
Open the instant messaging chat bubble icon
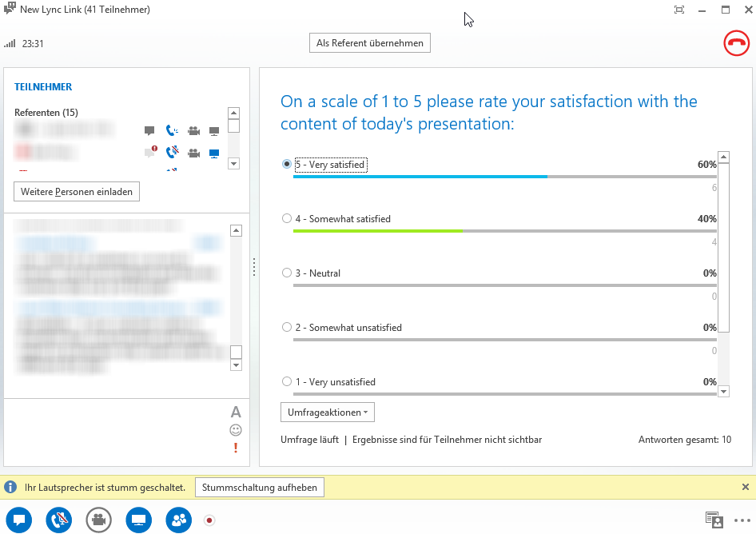19,520
